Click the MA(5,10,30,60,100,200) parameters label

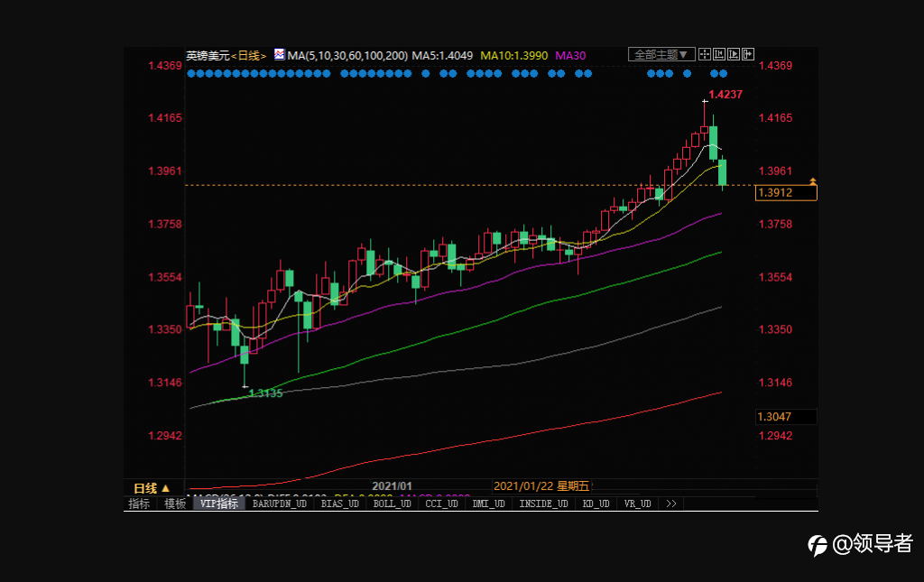347,55
